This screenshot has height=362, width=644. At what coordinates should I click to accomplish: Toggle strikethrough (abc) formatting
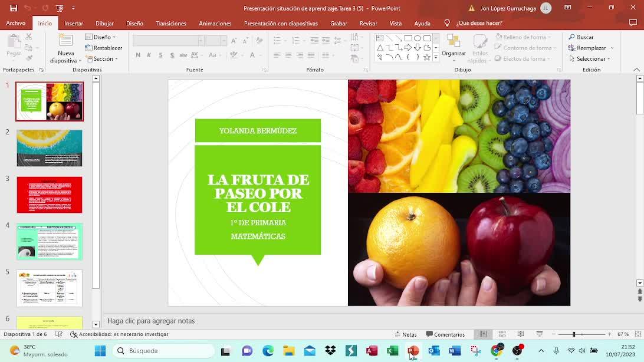click(183, 55)
